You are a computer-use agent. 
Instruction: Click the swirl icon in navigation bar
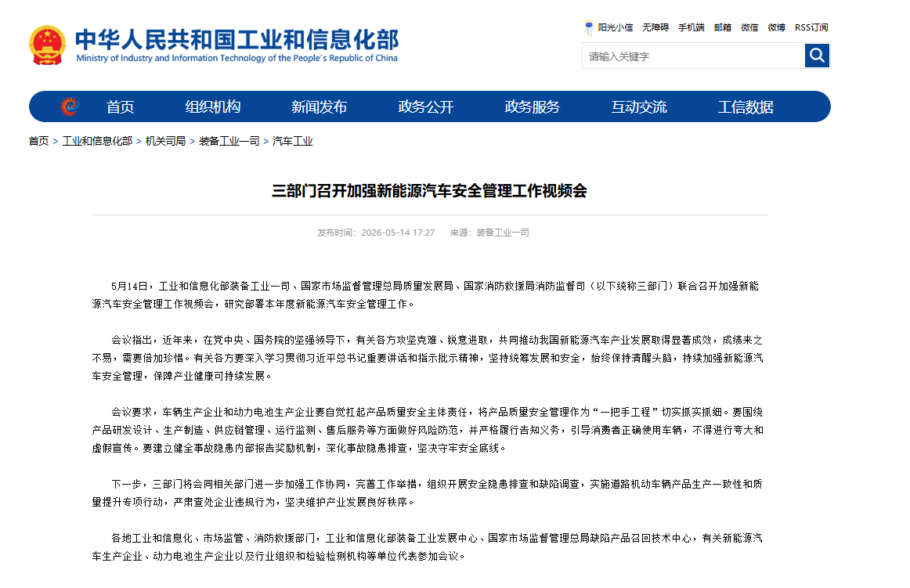pyautogui.click(x=70, y=106)
